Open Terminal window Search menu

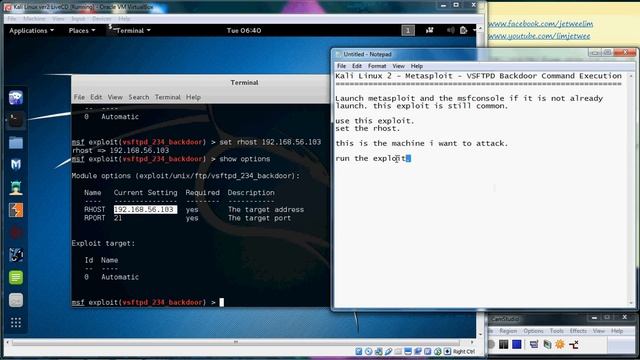[x=139, y=97]
